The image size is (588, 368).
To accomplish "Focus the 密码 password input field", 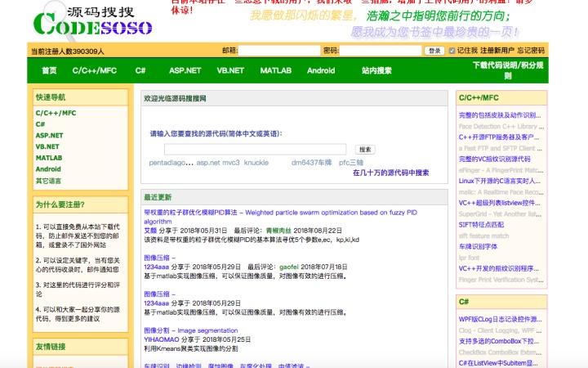I will [381, 51].
